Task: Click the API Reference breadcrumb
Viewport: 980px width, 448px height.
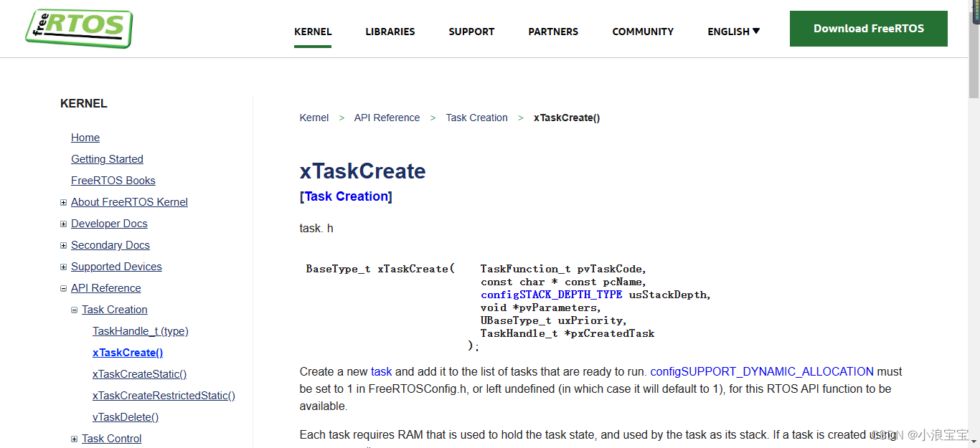Action: click(387, 118)
